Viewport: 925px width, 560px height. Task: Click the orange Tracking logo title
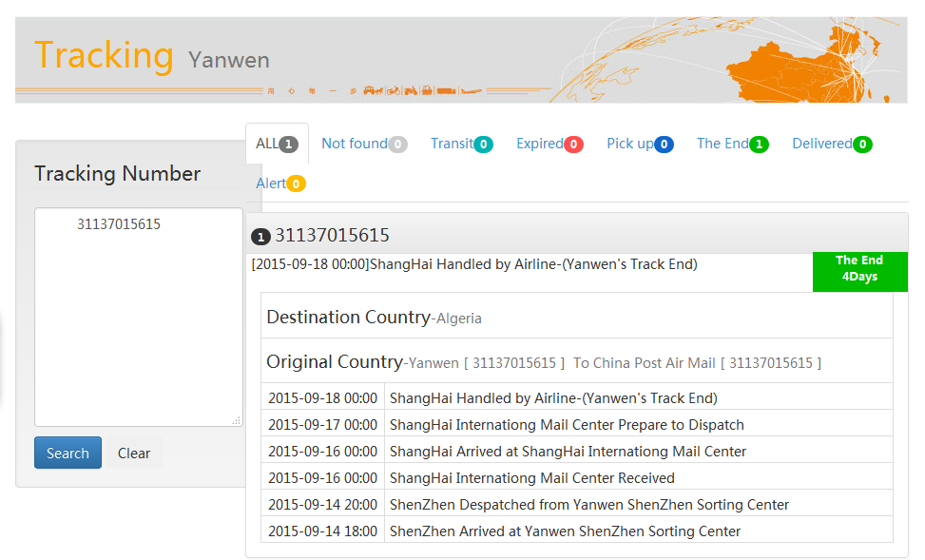point(104,56)
